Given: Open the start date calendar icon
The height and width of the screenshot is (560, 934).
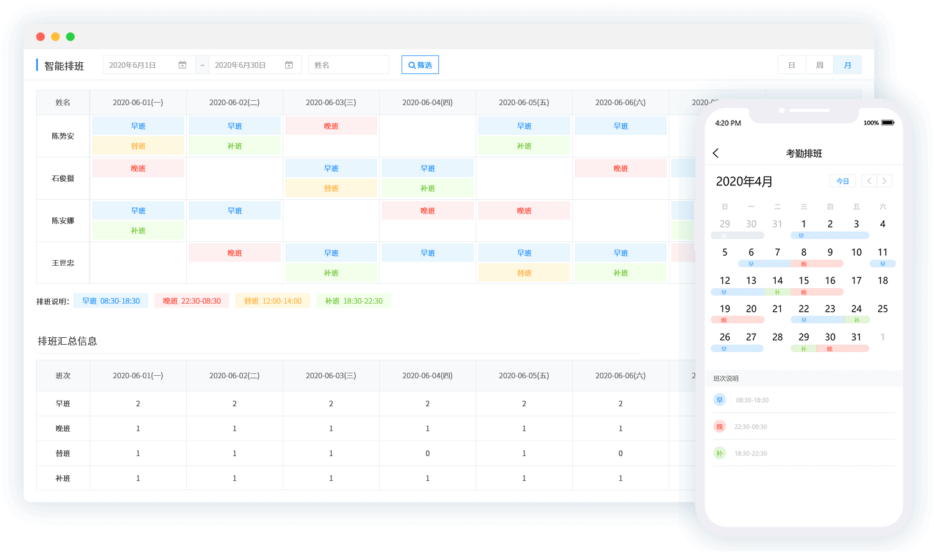Looking at the screenshot, I should coord(182,65).
